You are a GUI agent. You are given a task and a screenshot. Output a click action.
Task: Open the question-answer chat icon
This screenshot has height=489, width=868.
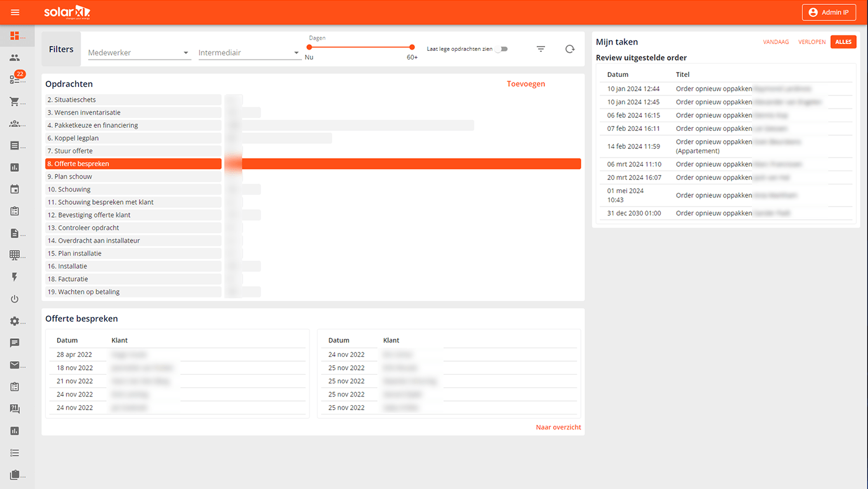tap(15, 409)
